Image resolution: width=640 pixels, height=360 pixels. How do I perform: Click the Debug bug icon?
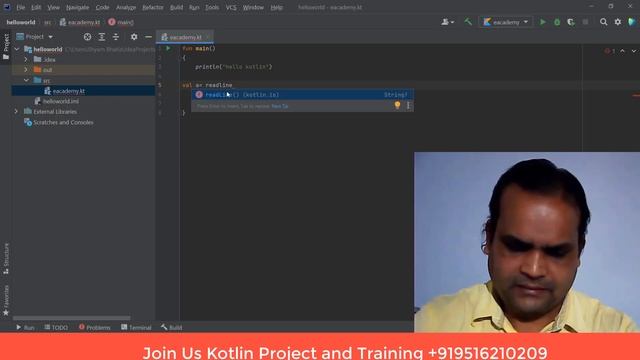pyautogui.click(x=557, y=22)
